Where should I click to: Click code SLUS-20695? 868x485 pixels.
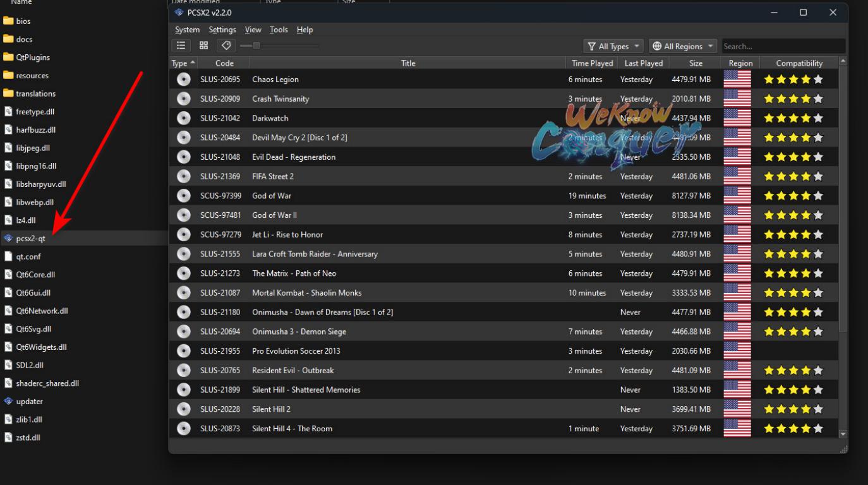point(220,80)
